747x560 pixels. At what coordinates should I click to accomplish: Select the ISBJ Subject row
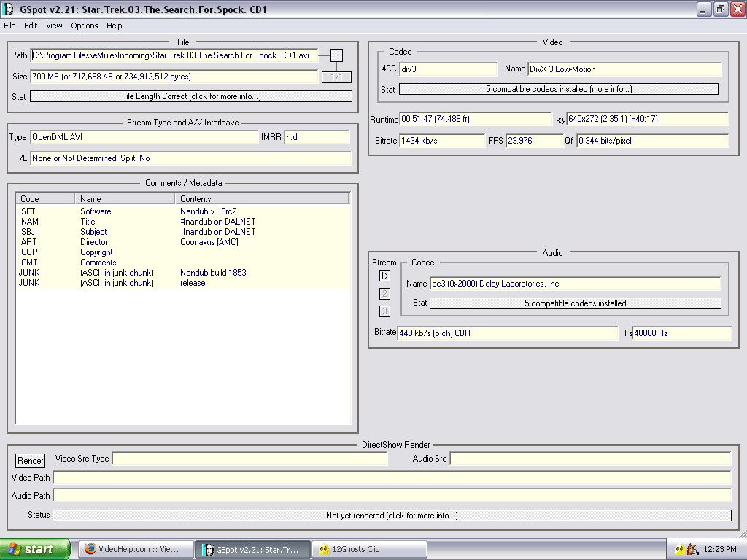pyautogui.click(x=183, y=232)
